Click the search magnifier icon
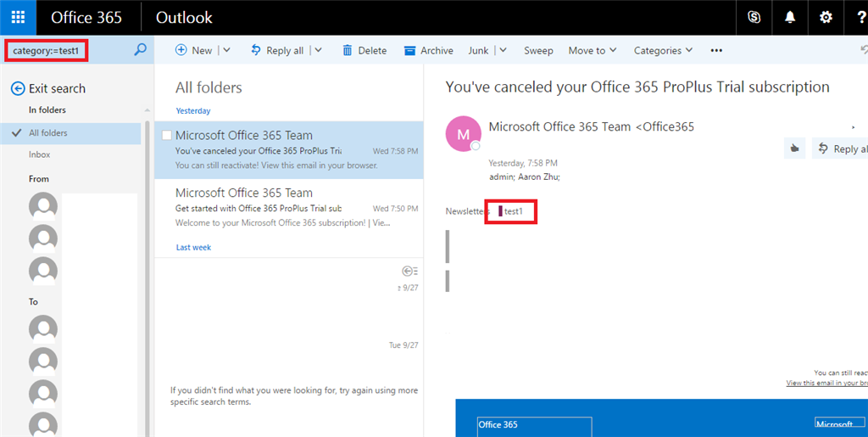Screen dimensions: 868x437 coord(141,50)
